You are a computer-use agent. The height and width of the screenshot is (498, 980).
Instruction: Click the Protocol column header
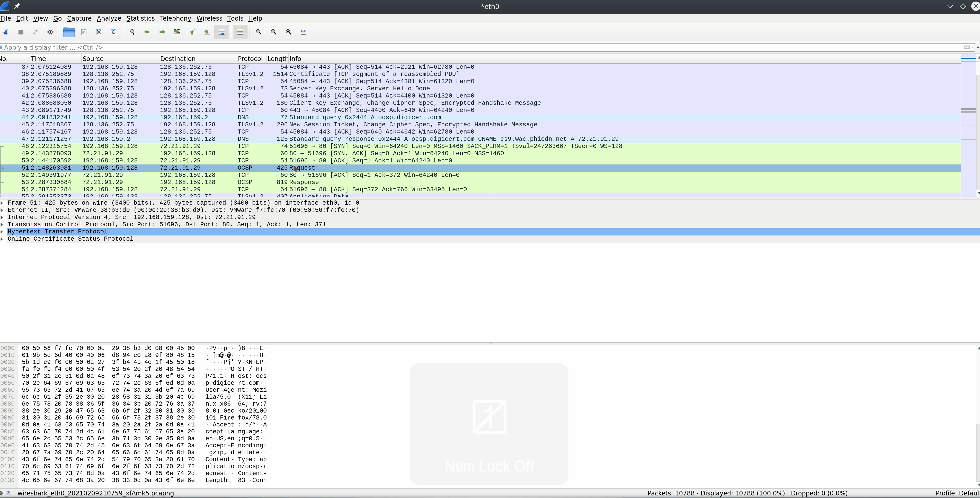pos(250,59)
